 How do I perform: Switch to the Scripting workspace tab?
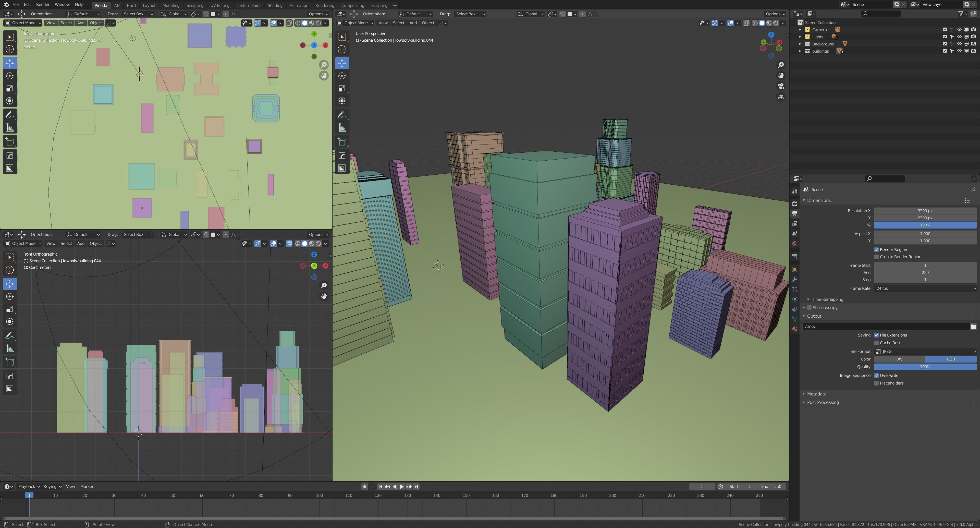pyautogui.click(x=379, y=5)
